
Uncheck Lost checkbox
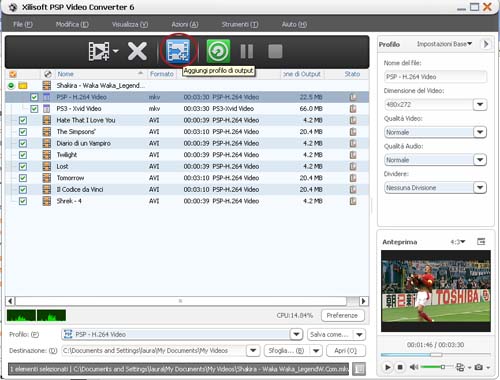coord(23,167)
